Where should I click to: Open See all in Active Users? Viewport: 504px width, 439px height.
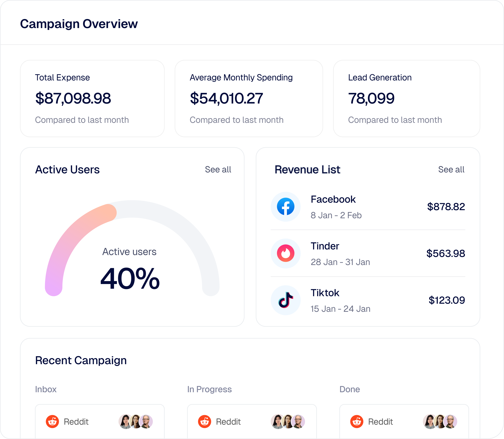[x=218, y=169]
